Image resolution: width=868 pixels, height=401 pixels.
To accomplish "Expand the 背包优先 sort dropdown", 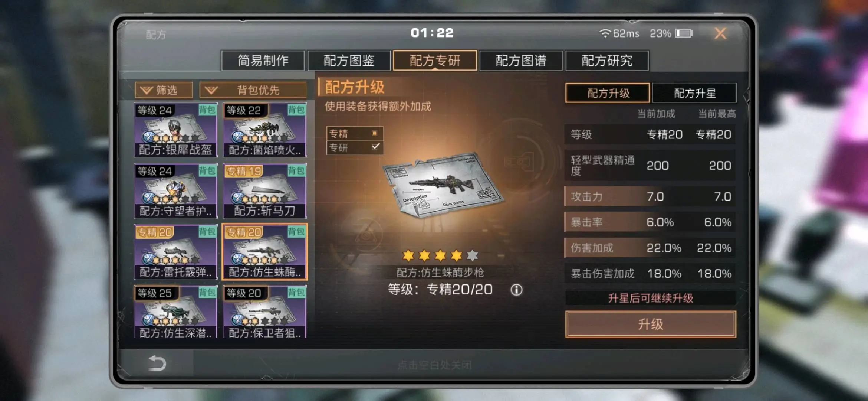I will [253, 90].
